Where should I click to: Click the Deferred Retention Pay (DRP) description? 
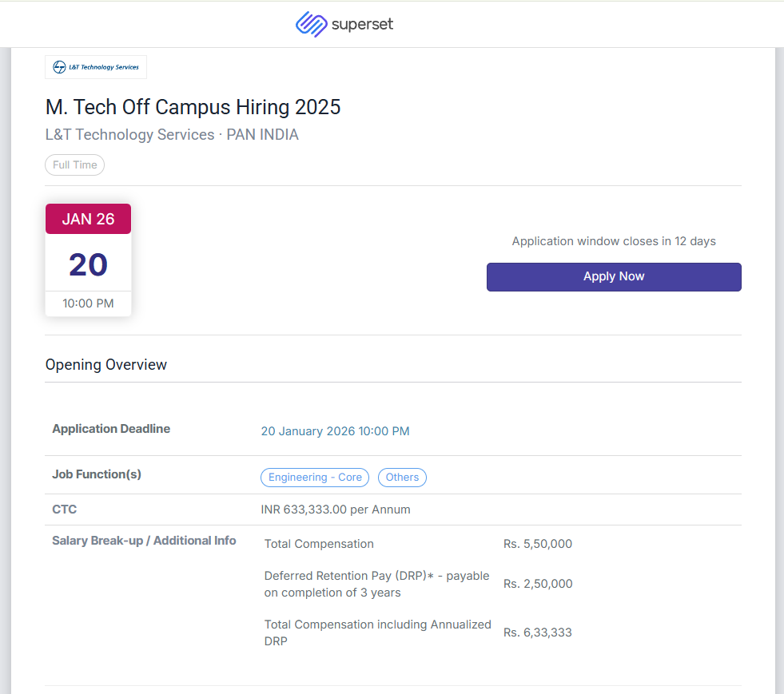click(x=376, y=584)
